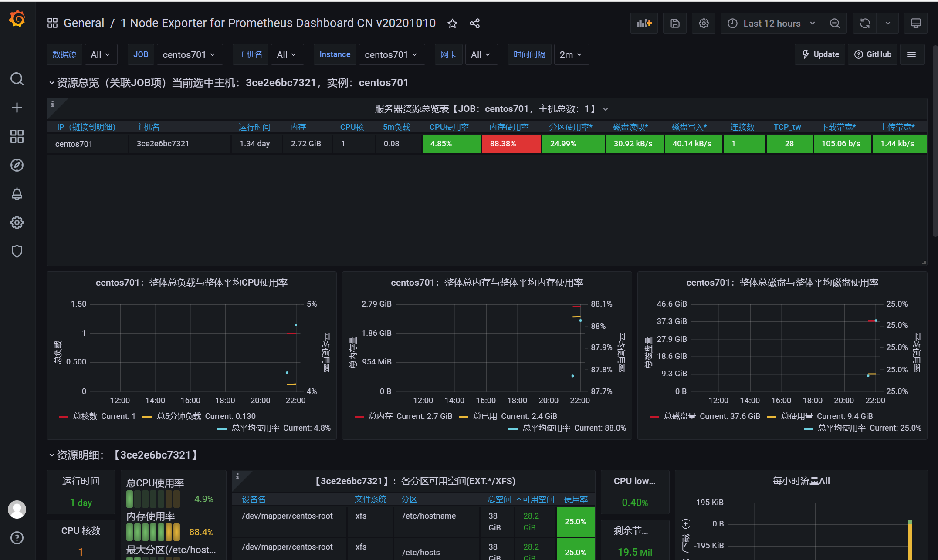This screenshot has height=560, width=938.
Task: Open the dashboard links hamburger menu
Action: pyautogui.click(x=911, y=54)
